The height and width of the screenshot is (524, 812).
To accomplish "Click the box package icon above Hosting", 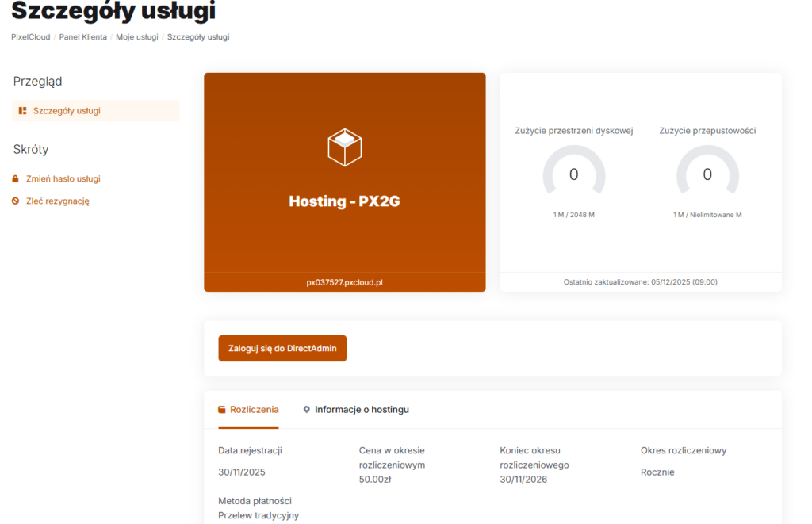I will pyautogui.click(x=344, y=147).
